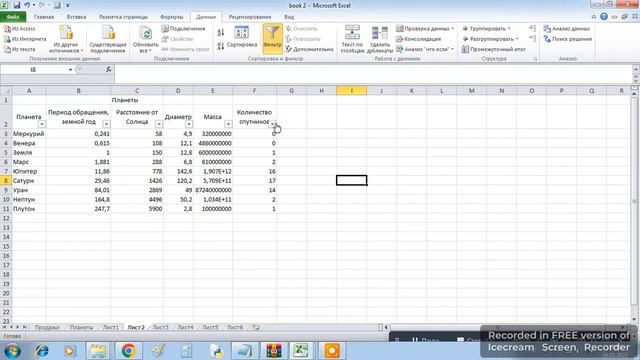Select sheet tab Продажи

tap(47, 327)
